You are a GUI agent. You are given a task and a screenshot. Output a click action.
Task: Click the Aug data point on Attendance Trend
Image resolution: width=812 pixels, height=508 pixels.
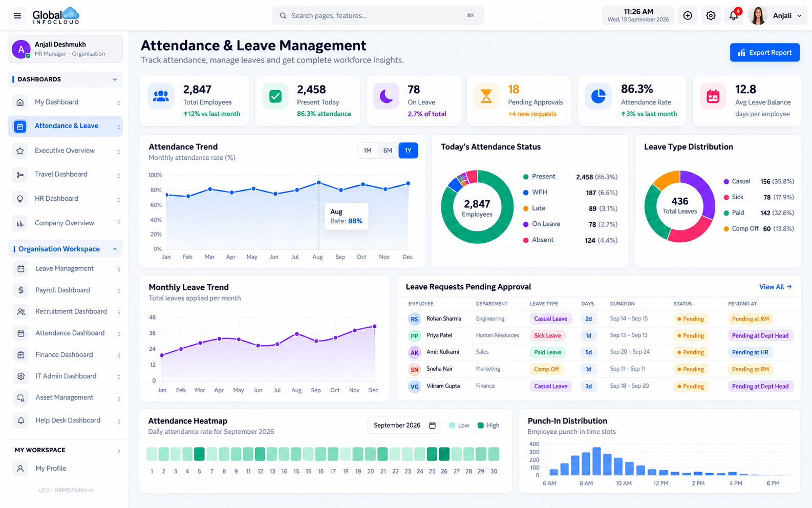(x=318, y=183)
